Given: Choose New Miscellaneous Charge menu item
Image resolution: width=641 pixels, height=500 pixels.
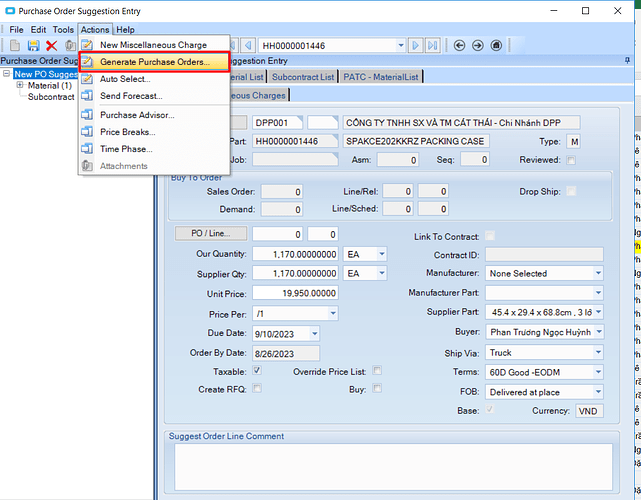Looking at the screenshot, I should pyautogui.click(x=155, y=45).
